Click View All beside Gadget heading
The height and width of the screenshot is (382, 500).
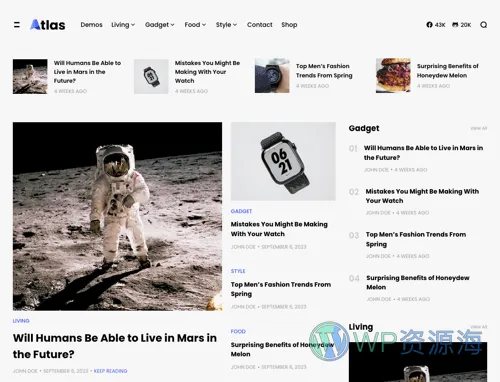pos(479,128)
